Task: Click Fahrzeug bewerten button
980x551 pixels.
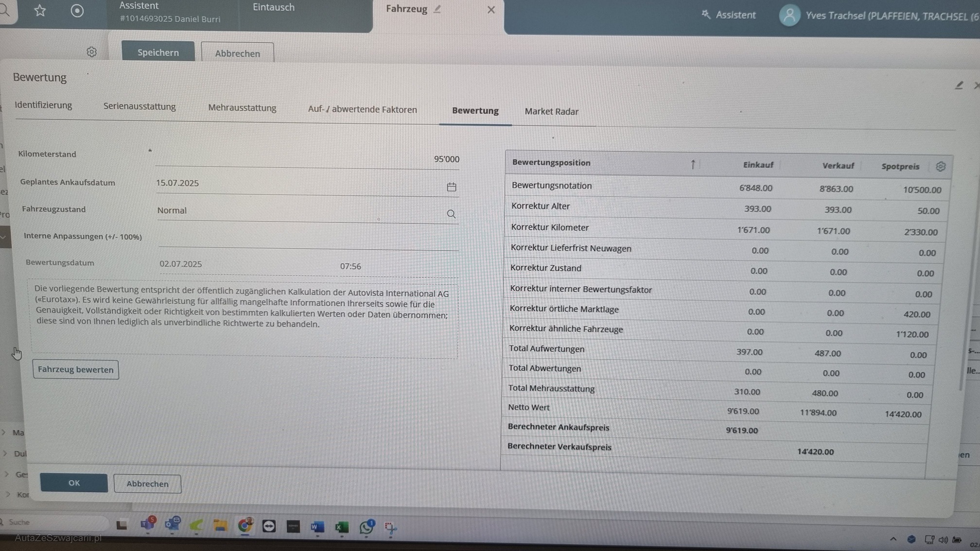Action: 76,370
